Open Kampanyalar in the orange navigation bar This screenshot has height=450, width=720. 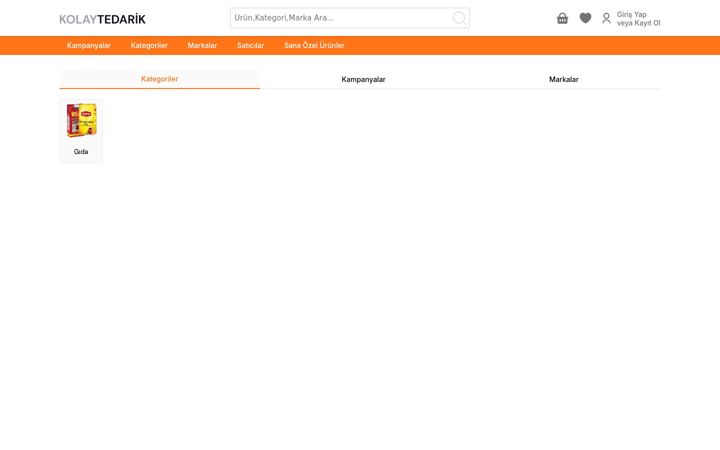point(89,45)
